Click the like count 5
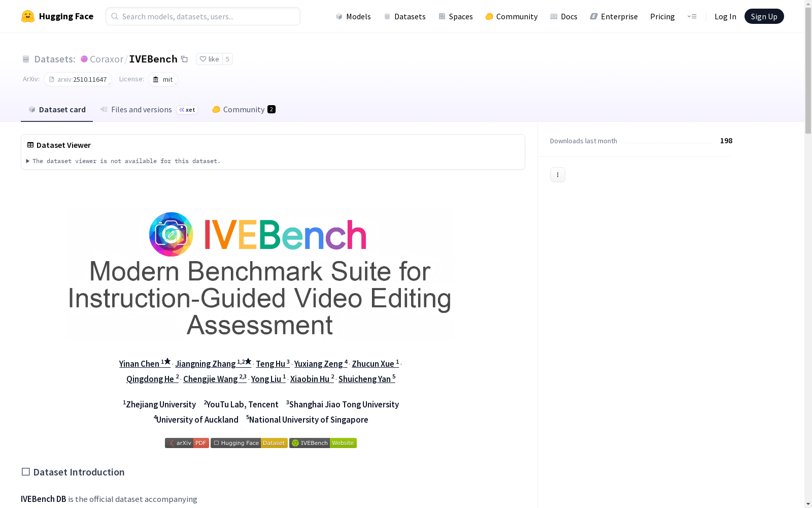This screenshot has width=812, height=508. pyautogui.click(x=227, y=59)
